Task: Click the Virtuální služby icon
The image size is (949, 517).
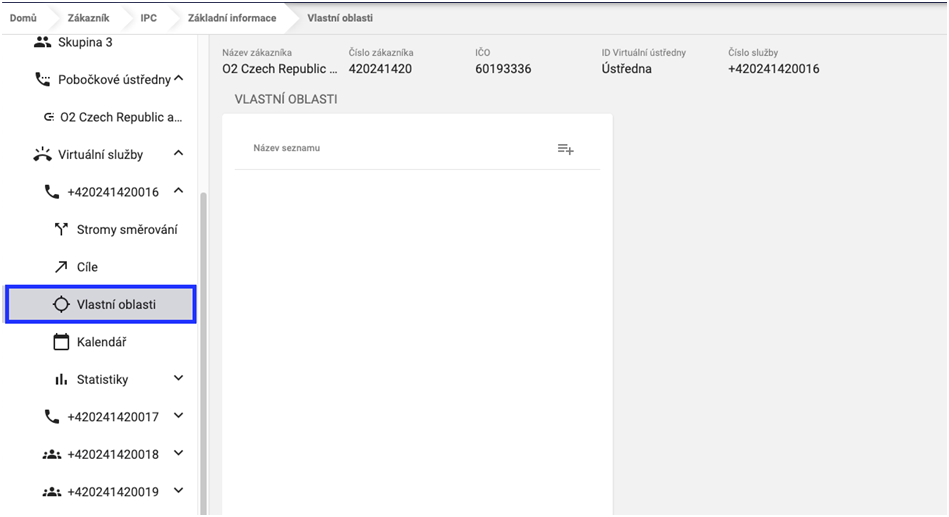Action: pos(41,154)
